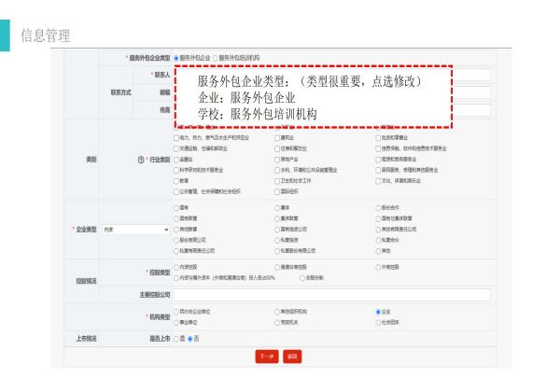The image size is (560, 392).
Task: Enable the 建筑业 checkbox
Action: coord(277,137)
